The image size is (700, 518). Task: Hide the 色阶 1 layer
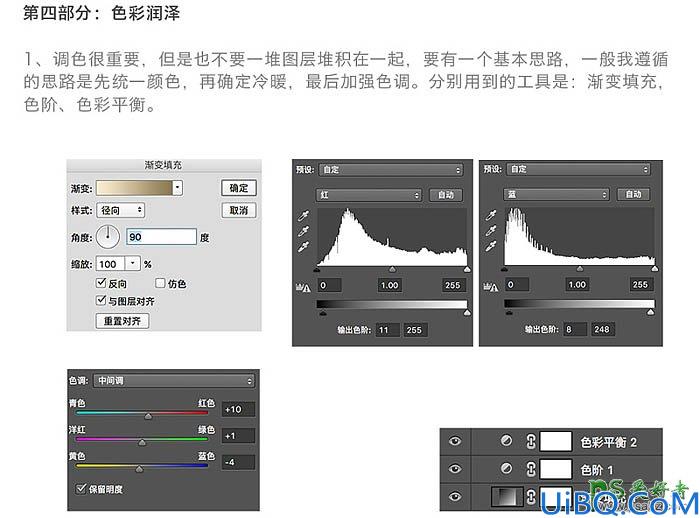(455, 469)
